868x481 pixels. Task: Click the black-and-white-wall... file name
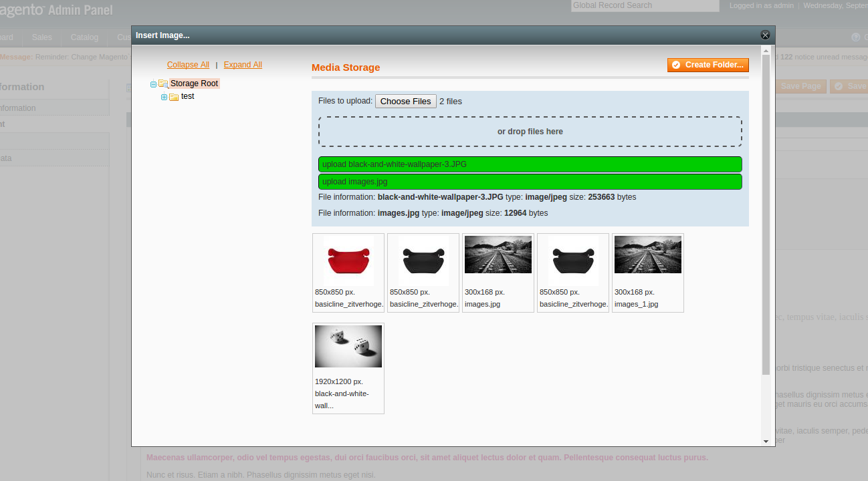click(x=342, y=399)
